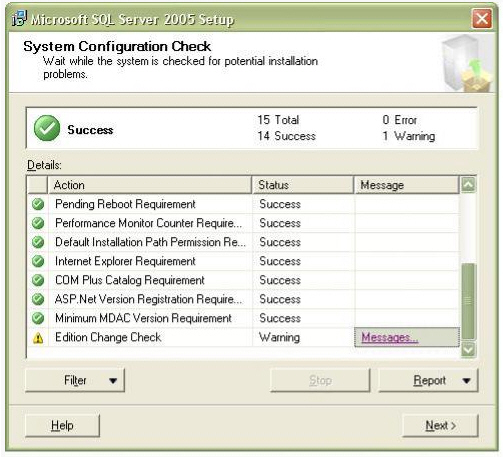
Task: Select the COM Plus Catalog Requirement row
Action: [x=243, y=280]
